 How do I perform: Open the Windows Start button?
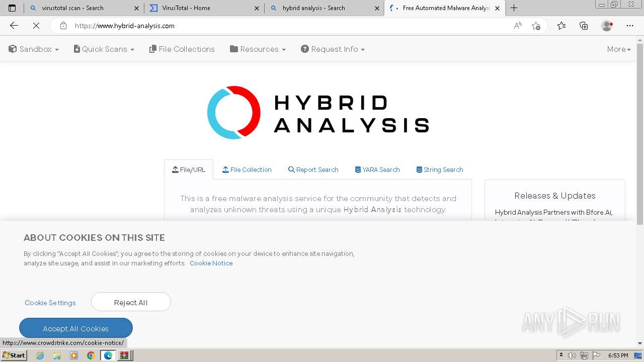[14, 355]
